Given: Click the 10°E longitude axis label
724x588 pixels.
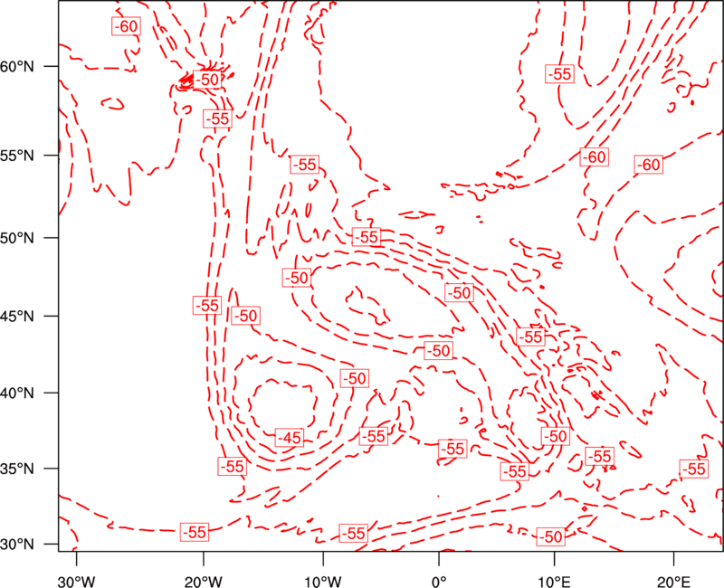Looking at the screenshot, I should point(554,582).
